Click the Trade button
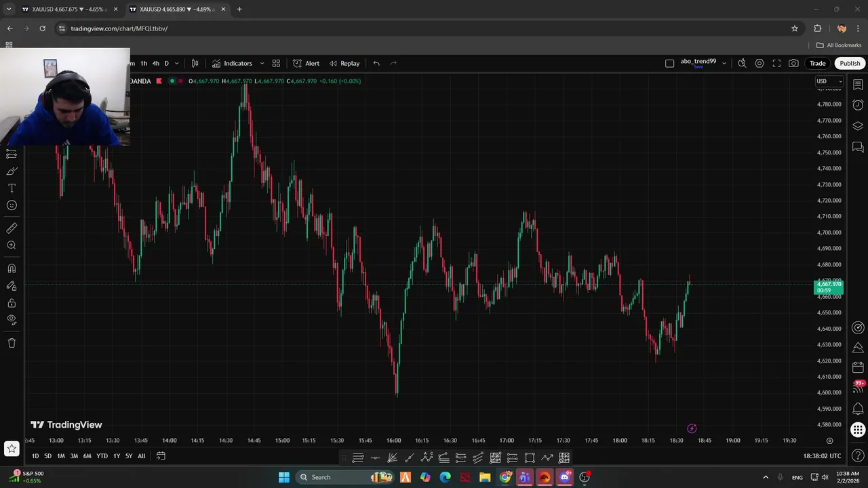 click(x=817, y=63)
